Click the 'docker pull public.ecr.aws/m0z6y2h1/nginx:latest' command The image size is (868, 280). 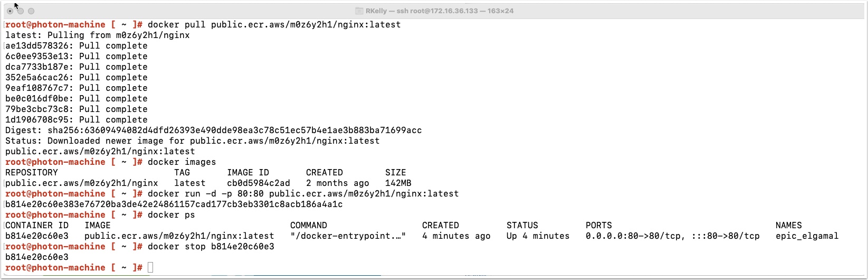274,25
